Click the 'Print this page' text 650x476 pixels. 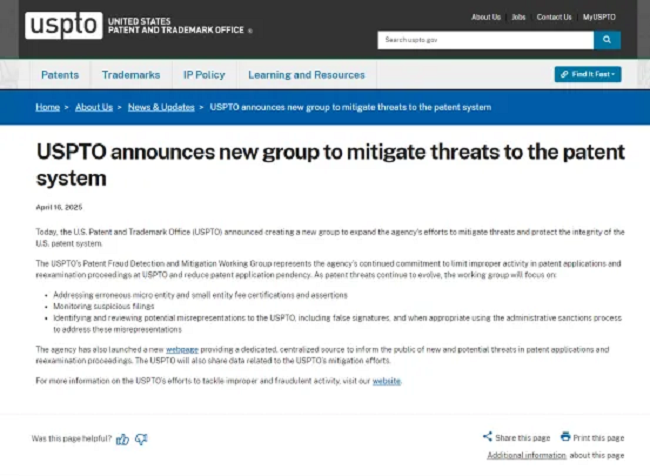coord(598,438)
